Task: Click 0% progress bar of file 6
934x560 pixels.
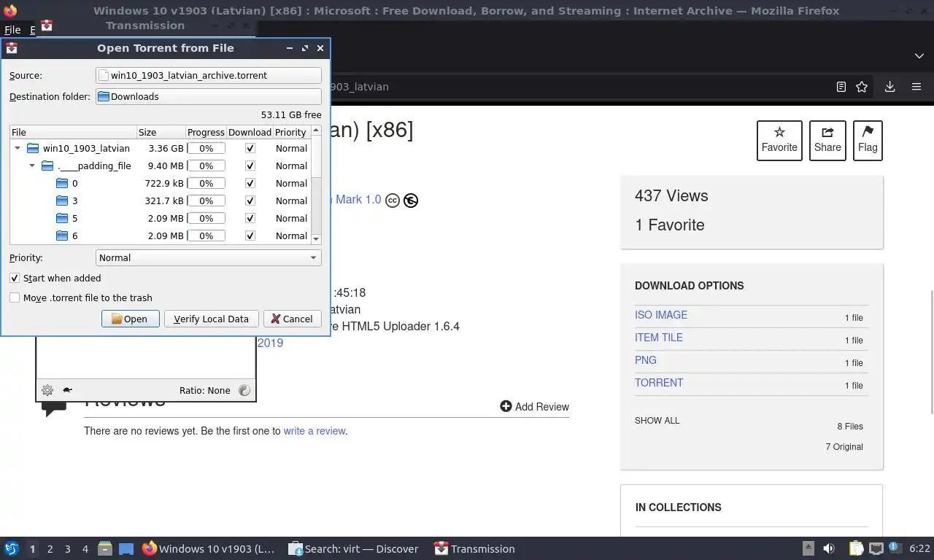Action: pyautogui.click(x=206, y=236)
